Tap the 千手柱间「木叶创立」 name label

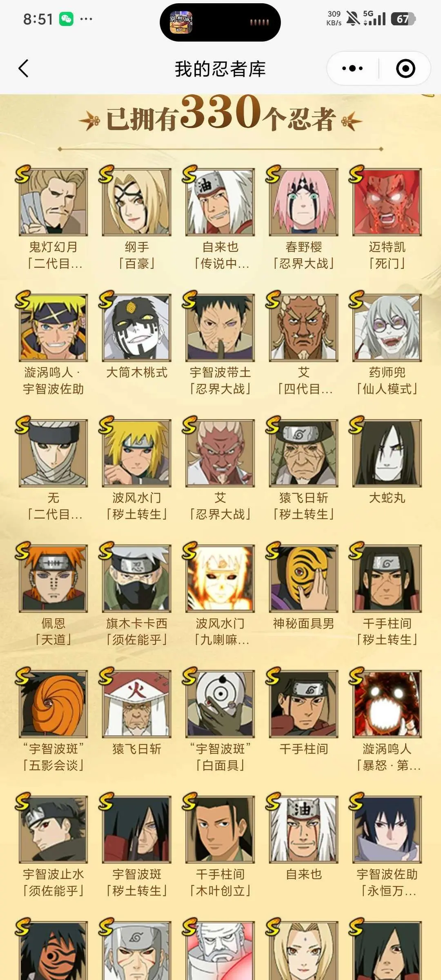click(x=220, y=882)
